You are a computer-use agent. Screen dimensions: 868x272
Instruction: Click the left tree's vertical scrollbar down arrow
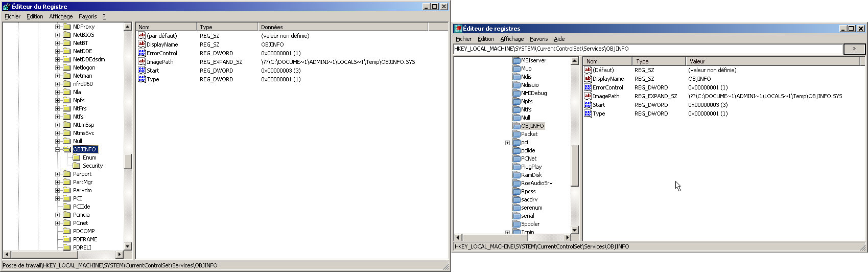tap(128, 246)
